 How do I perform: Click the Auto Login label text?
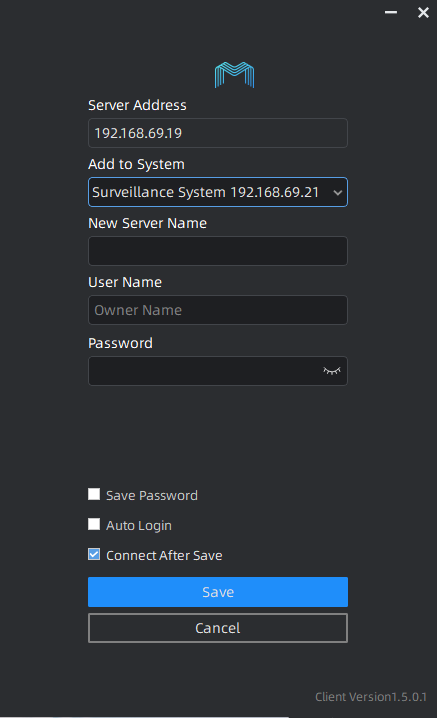coord(139,525)
